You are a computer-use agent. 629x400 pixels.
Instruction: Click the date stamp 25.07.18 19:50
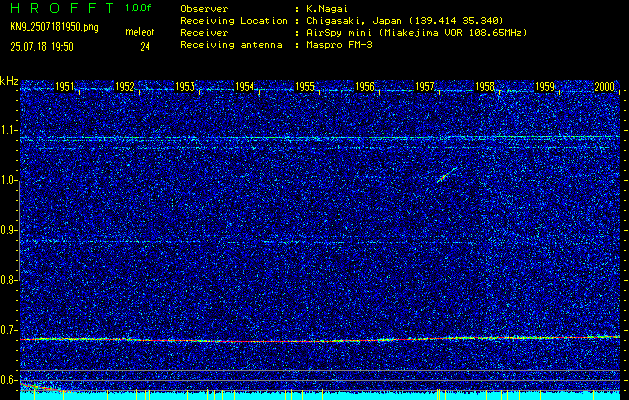click(x=42, y=47)
